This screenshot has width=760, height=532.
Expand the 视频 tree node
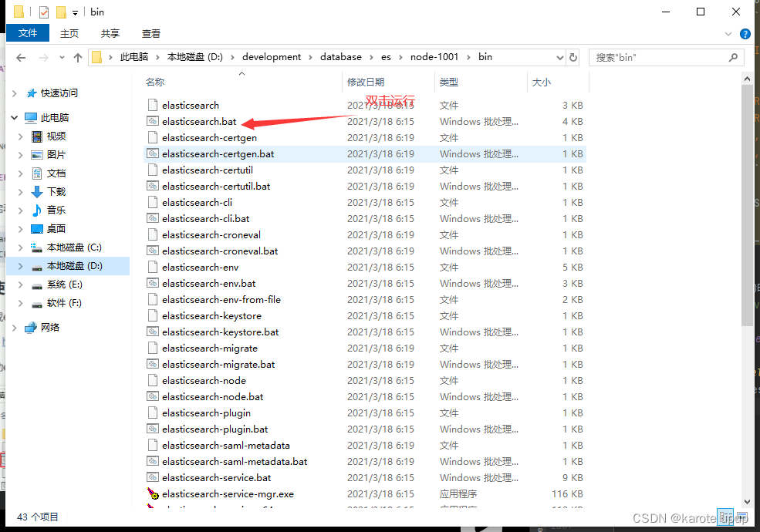[20, 136]
